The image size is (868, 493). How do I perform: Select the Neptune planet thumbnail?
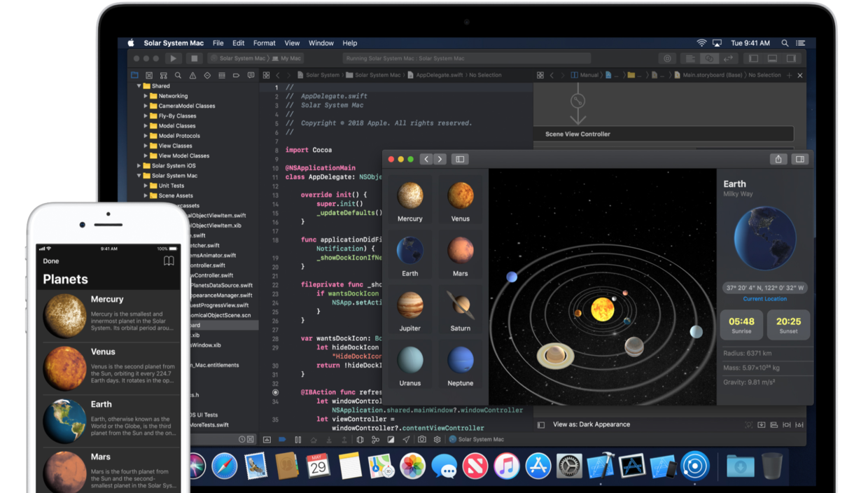[461, 365]
